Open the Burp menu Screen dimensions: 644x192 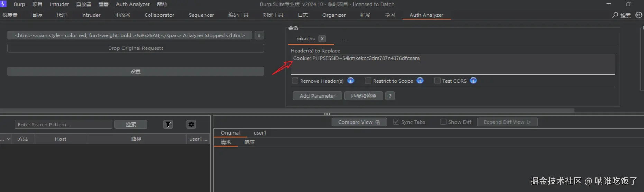(19, 4)
